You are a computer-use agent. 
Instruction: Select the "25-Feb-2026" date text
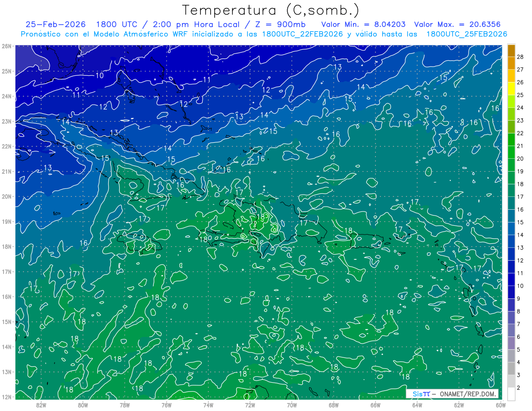55,24
